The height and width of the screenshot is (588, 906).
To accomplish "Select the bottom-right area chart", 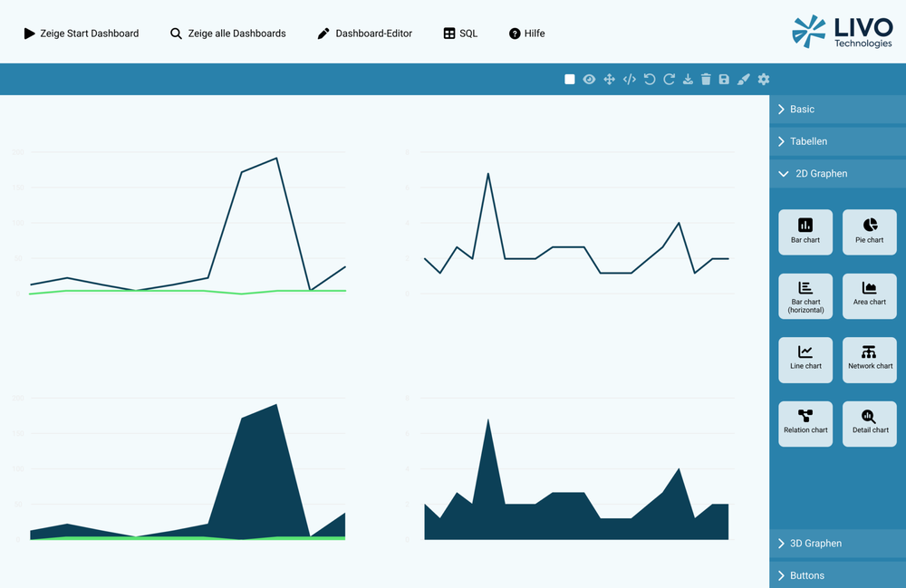I will pyautogui.click(x=570, y=469).
